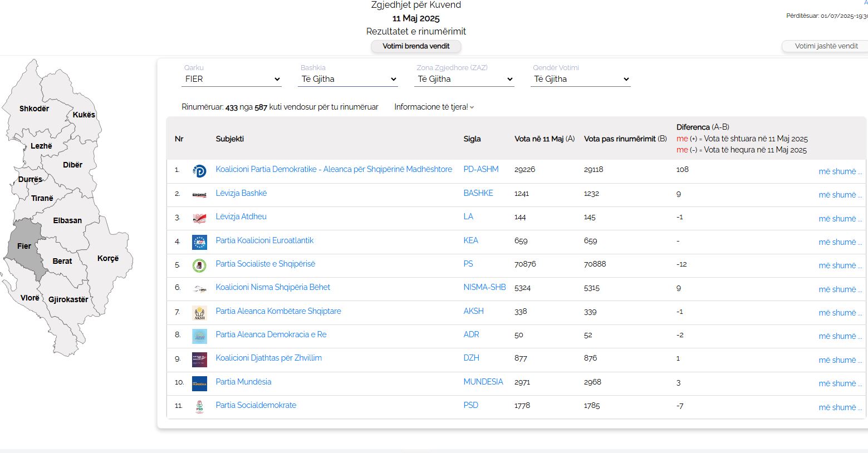Open the Qendër Votimi dropdown

[581, 79]
